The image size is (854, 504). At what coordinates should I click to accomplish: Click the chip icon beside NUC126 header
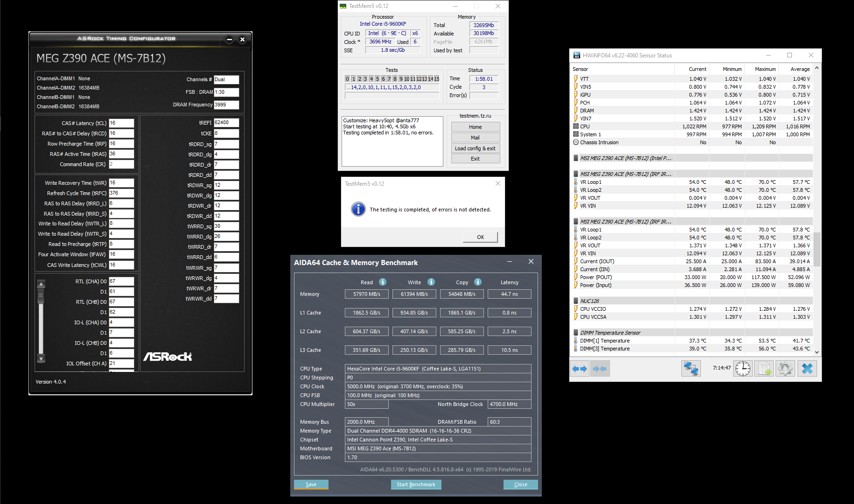click(x=576, y=301)
